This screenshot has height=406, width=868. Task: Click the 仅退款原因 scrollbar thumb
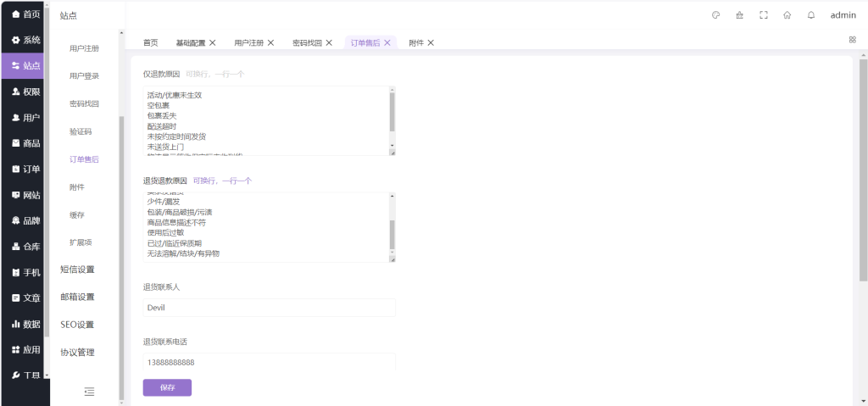tap(392, 112)
